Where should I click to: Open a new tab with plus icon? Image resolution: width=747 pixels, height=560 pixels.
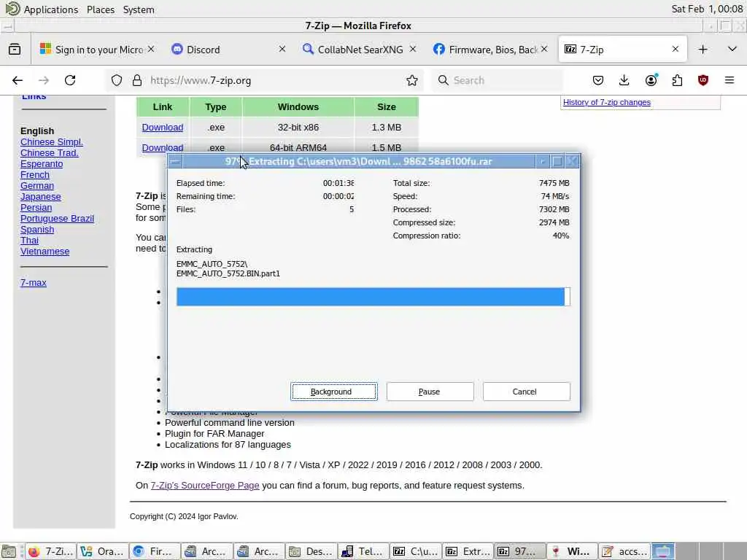[x=703, y=49]
